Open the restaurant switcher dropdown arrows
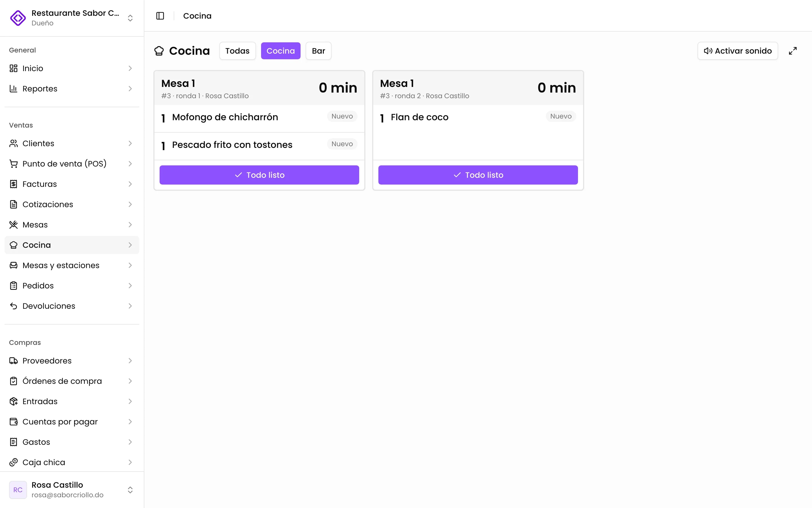Image resolution: width=812 pixels, height=508 pixels. click(130, 18)
